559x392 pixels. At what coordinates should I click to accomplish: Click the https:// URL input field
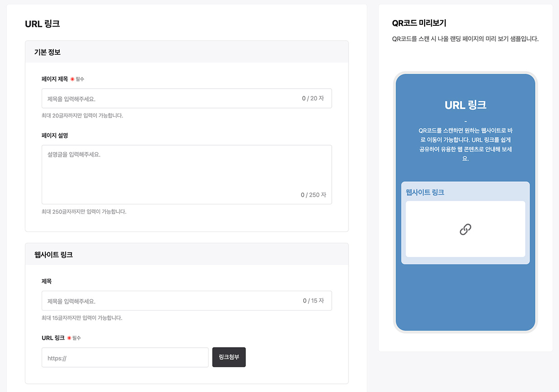tap(125, 358)
